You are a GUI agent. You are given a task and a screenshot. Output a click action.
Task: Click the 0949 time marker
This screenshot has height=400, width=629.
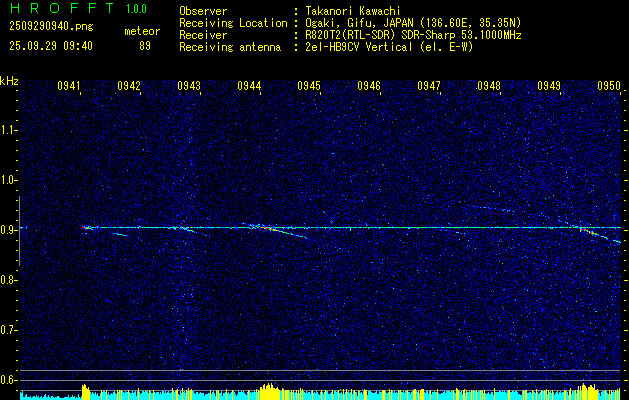[549, 85]
